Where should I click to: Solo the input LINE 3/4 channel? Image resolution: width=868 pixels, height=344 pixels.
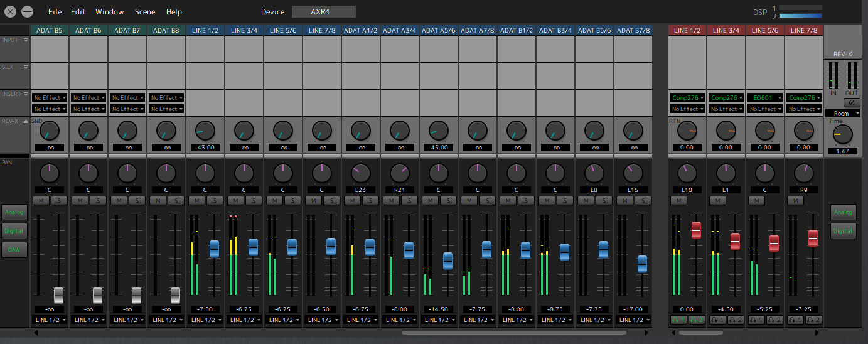[252, 200]
